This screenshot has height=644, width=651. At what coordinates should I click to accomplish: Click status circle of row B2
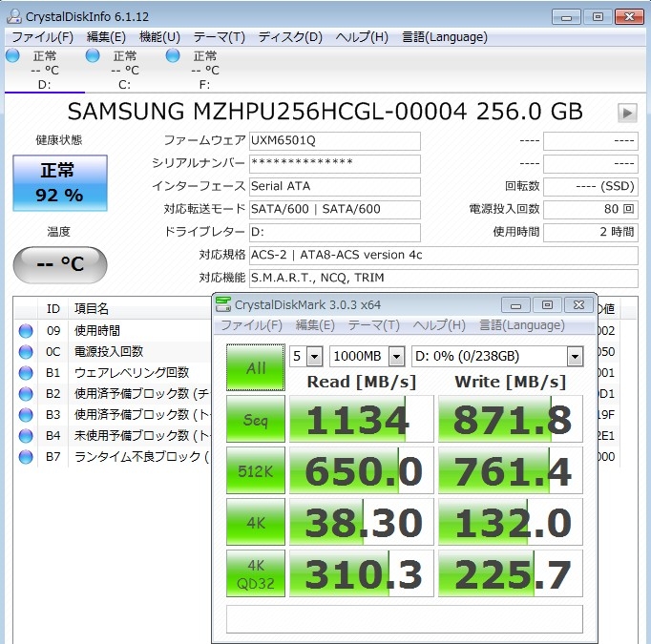[26, 393]
